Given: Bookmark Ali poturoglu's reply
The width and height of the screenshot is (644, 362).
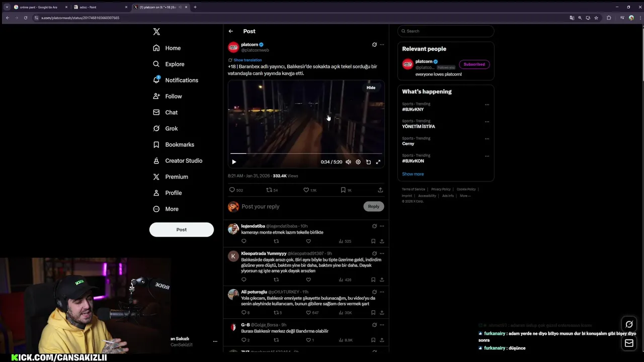Looking at the screenshot, I should pyautogui.click(x=373, y=313).
